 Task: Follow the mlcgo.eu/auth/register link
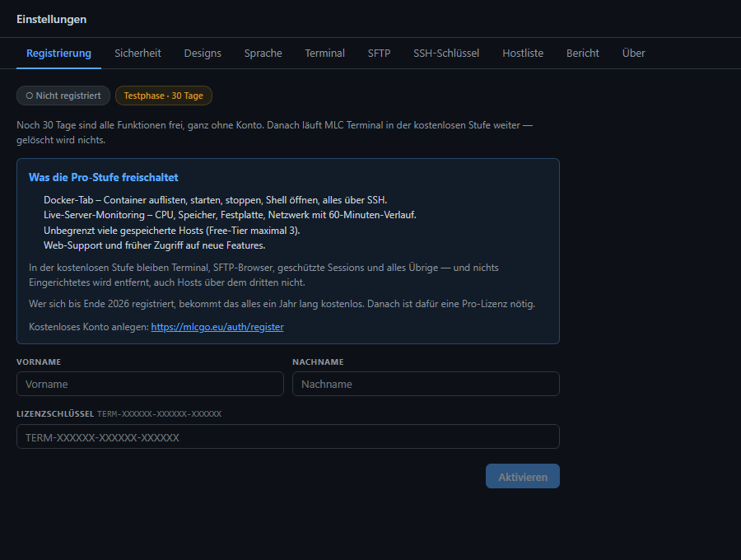tap(217, 327)
